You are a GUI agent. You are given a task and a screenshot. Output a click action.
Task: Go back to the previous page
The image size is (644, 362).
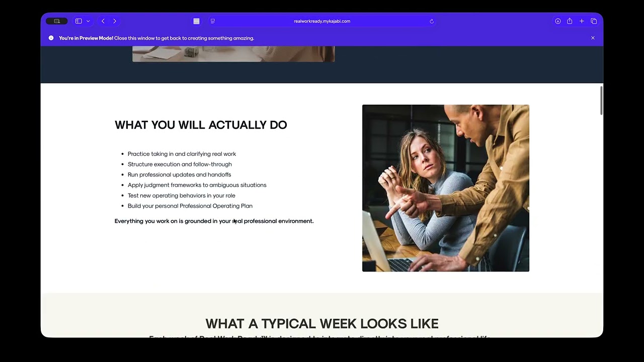pyautogui.click(x=103, y=21)
